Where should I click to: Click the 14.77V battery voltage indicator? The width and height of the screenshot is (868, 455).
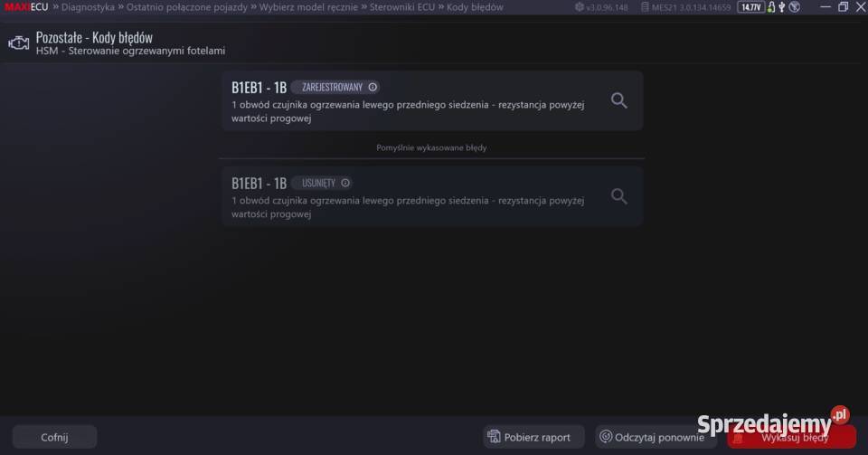pos(750,7)
